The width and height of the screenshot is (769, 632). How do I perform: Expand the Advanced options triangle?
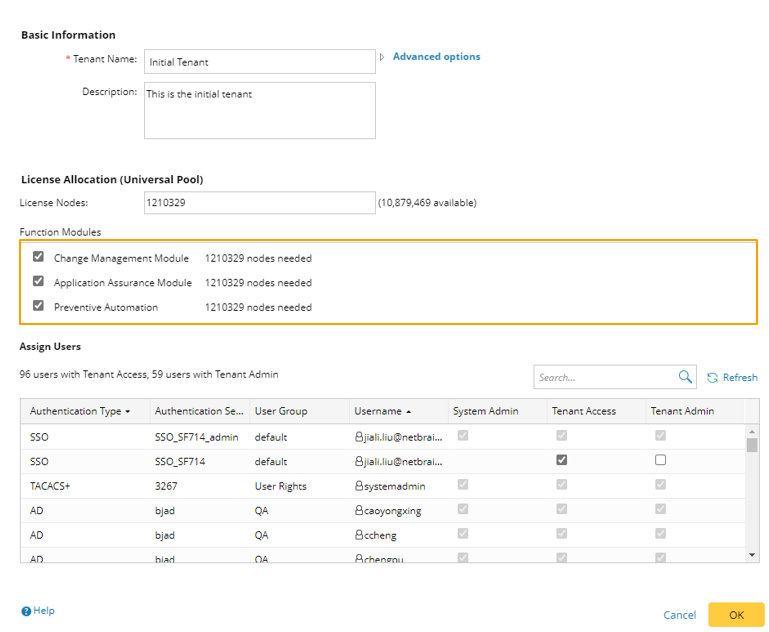[x=382, y=57]
